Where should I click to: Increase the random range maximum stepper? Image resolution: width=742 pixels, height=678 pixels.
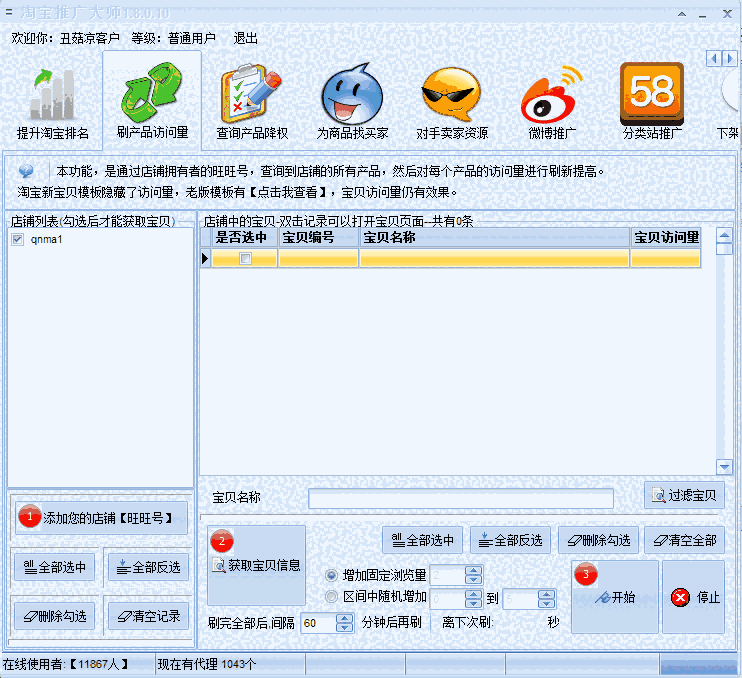[546, 594]
